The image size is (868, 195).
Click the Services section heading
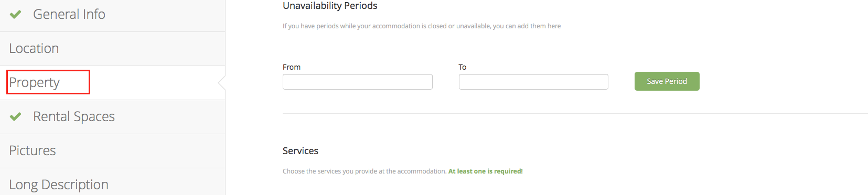pos(301,151)
